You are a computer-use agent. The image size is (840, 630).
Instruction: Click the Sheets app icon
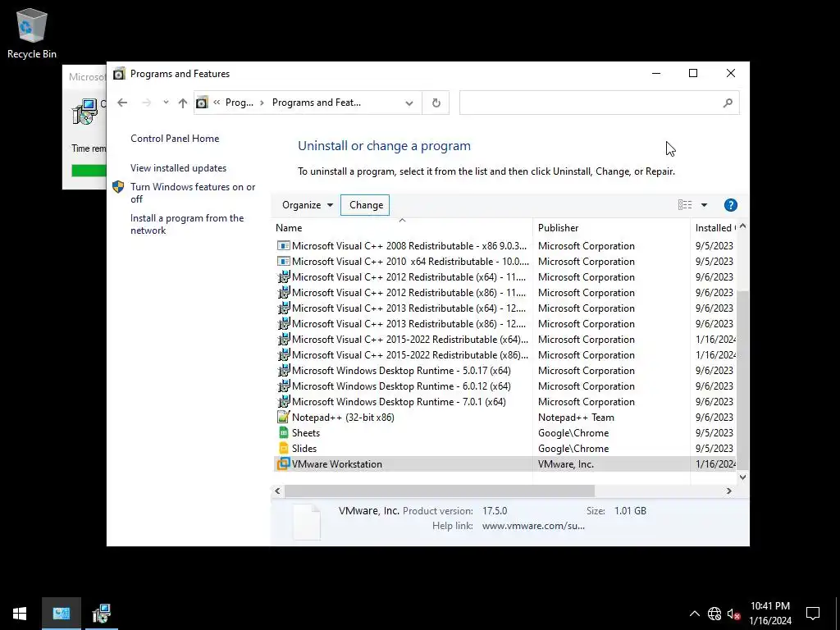point(283,433)
